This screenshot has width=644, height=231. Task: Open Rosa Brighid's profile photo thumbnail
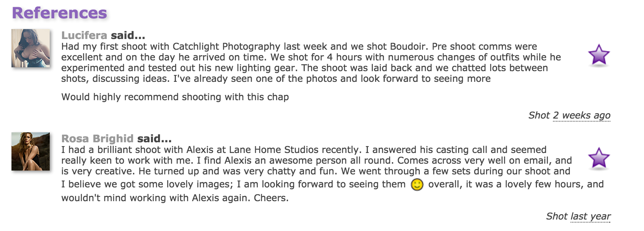click(x=31, y=151)
